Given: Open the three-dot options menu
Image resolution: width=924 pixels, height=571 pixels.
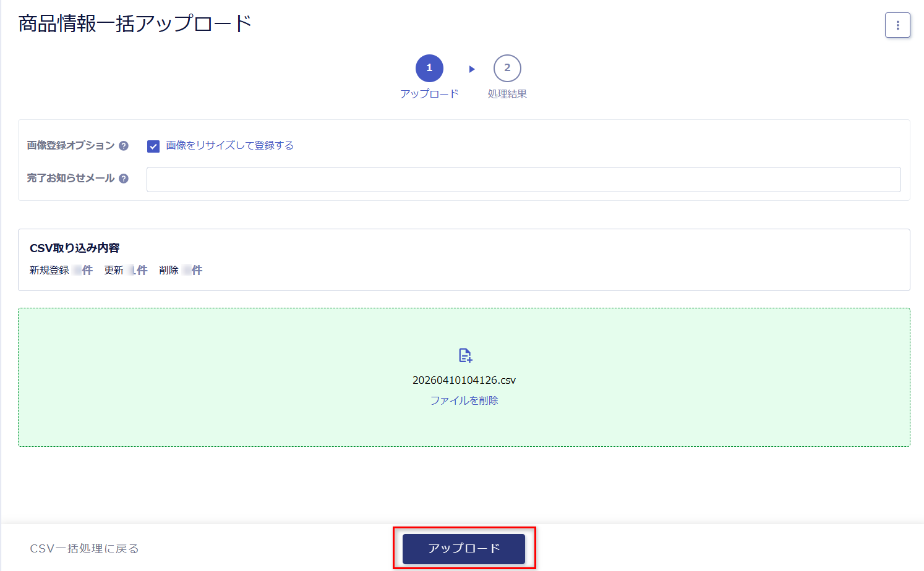Looking at the screenshot, I should (897, 25).
